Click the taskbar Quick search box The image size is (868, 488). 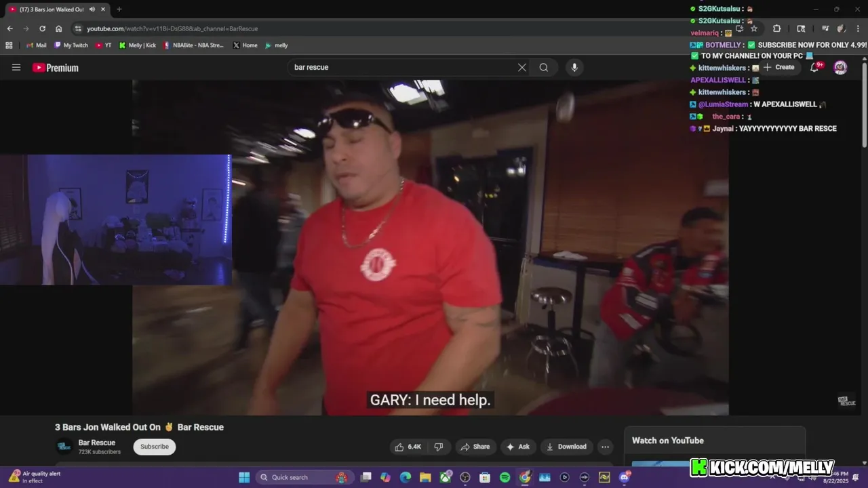pos(304,477)
